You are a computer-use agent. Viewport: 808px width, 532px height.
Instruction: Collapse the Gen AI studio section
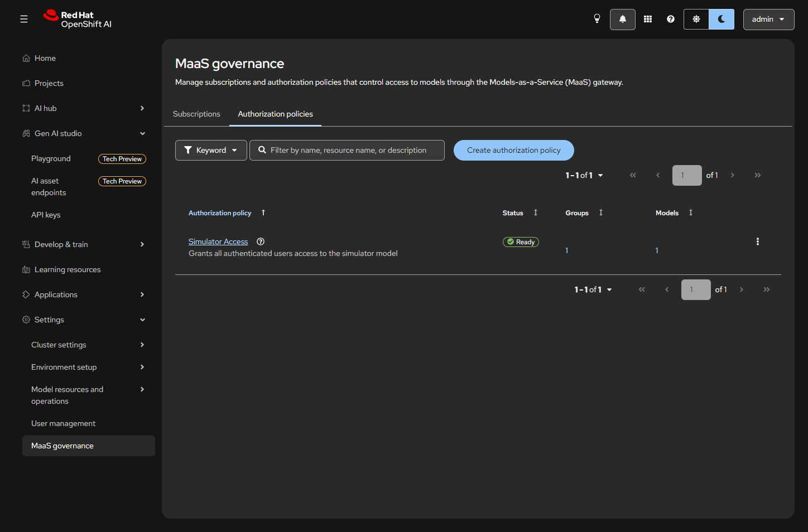[x=89, y=133]
